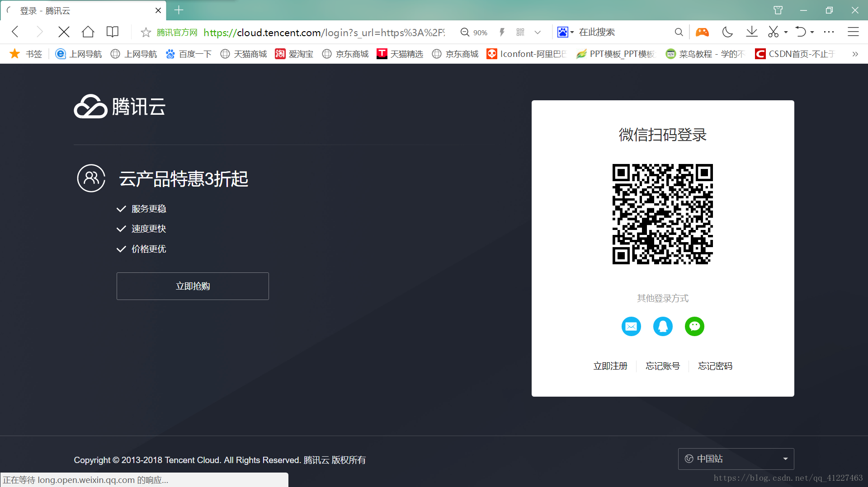Choose green WeChat login icon

click(x=694, y=326)
